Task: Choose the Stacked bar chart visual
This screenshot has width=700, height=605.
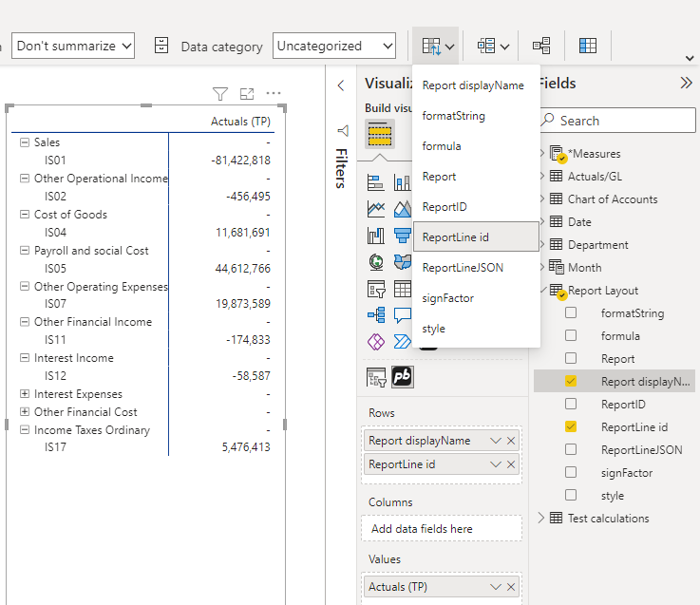Action: click(375, 182)
